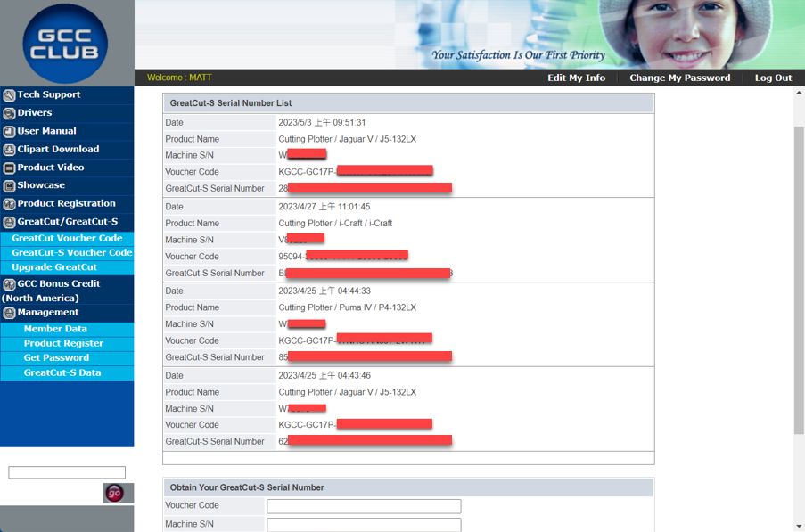Click the User Manual sidebar icon
The image size is (805, 532).
(x=9, y=132)
